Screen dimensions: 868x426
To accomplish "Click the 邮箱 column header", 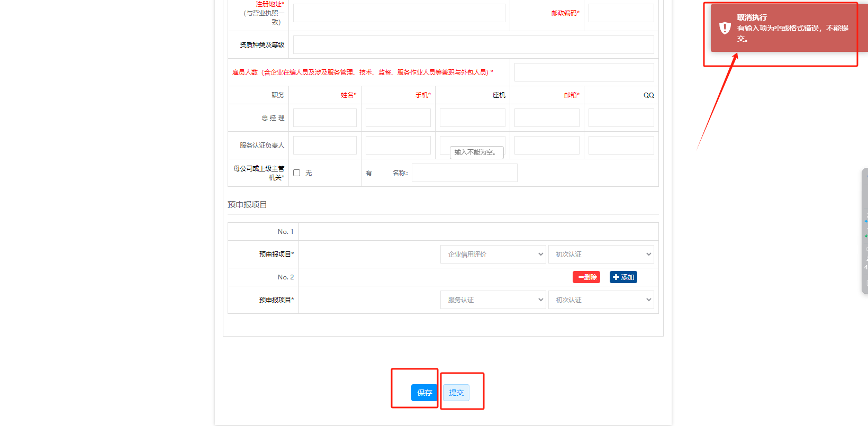I will 572,95.
